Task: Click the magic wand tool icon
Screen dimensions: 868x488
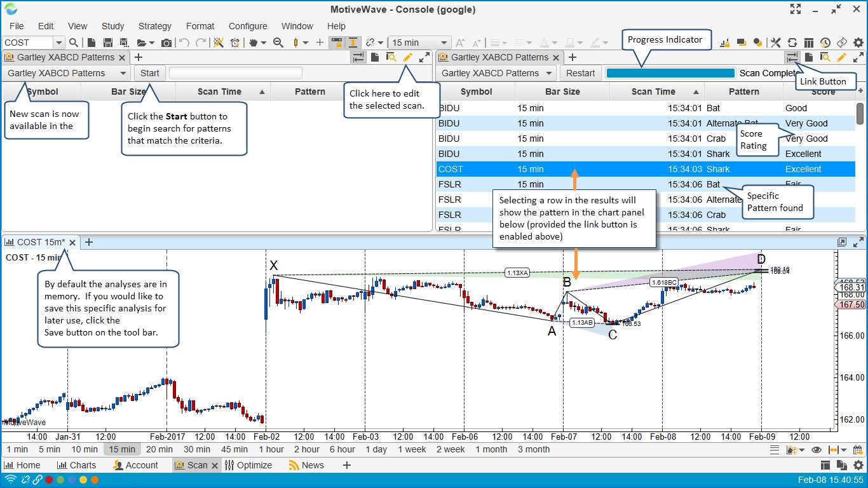Action: (x=219, y=43)
